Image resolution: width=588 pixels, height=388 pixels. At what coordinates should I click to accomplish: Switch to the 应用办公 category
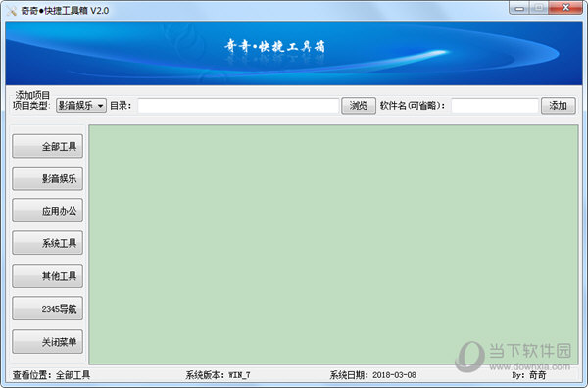point(48,211)
